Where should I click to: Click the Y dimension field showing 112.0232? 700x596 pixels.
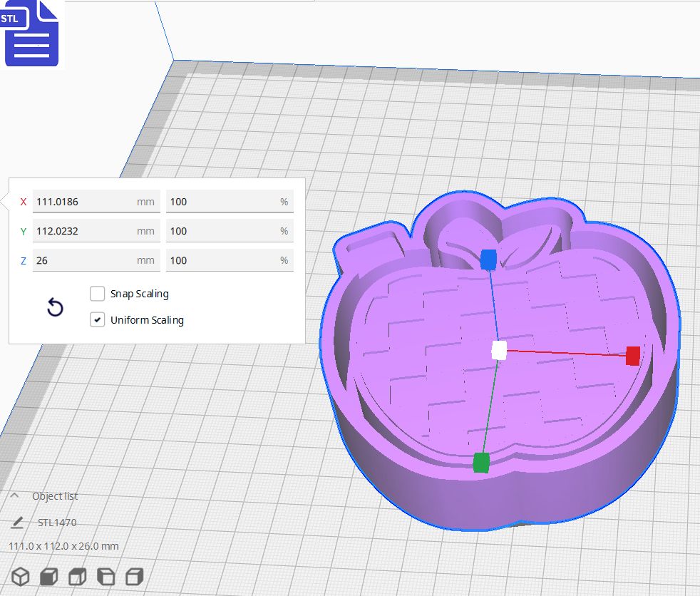(96, 230)
